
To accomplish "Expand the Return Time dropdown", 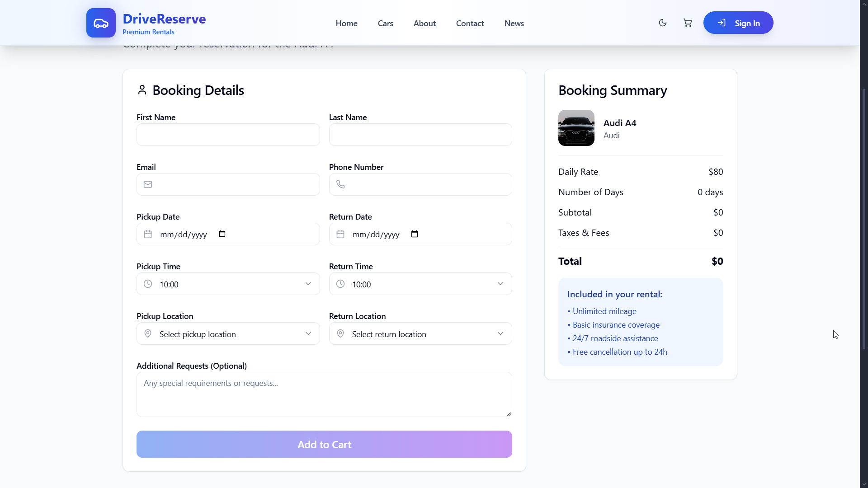I will point(500,284).
